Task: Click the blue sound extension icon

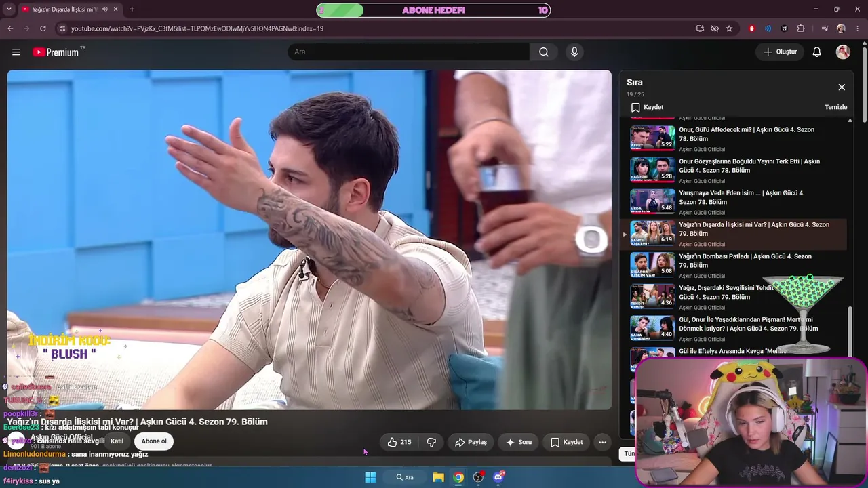Action: point(768,28)
